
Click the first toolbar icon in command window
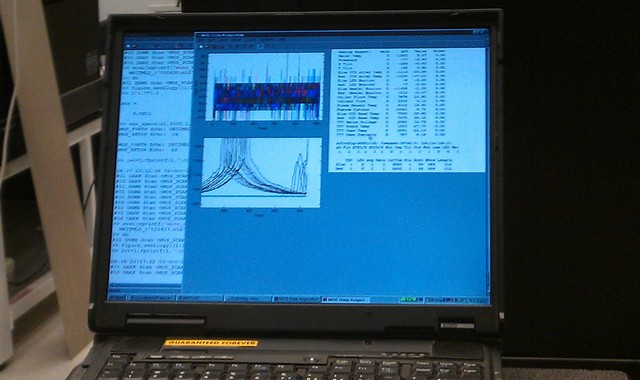[x=128, y=46]
